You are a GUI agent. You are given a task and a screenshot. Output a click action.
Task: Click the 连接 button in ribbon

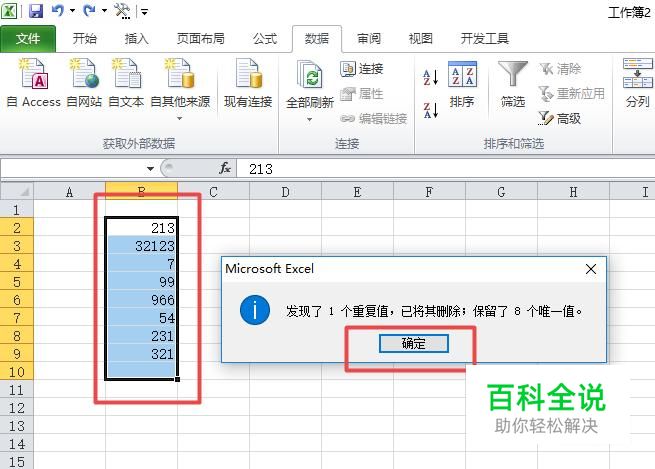coord(362,68)
